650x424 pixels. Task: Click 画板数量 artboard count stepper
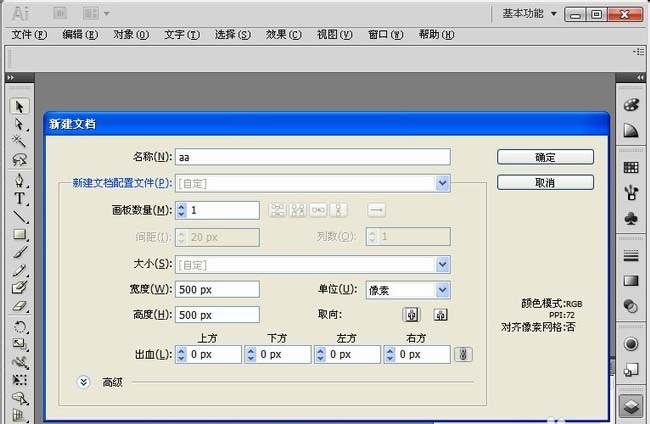[x=181, y=210]
